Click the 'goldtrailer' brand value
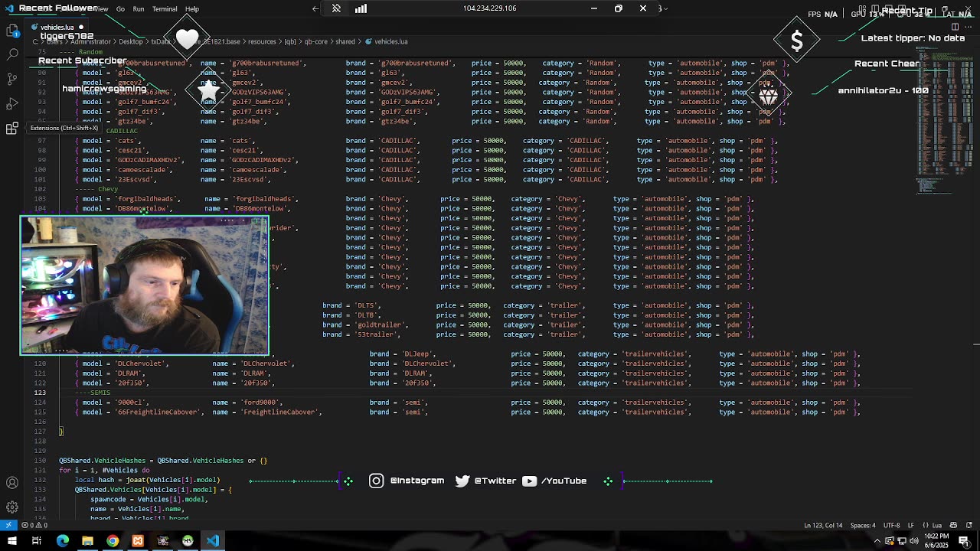Screen dimensions: 980x551 pyautogui.click(x=381, y=325)
